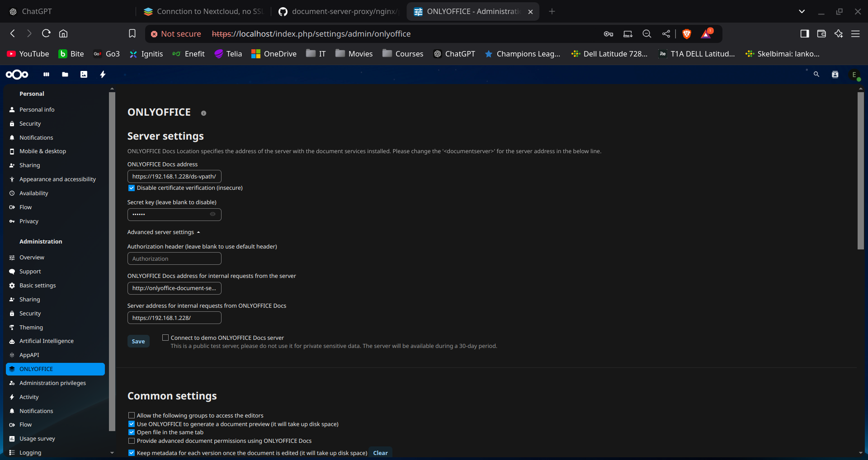Image resolution: width=868 pixels, height=460 pixels.
Task: Open the browser main hamburger menu
Action: tap(855, 34)
